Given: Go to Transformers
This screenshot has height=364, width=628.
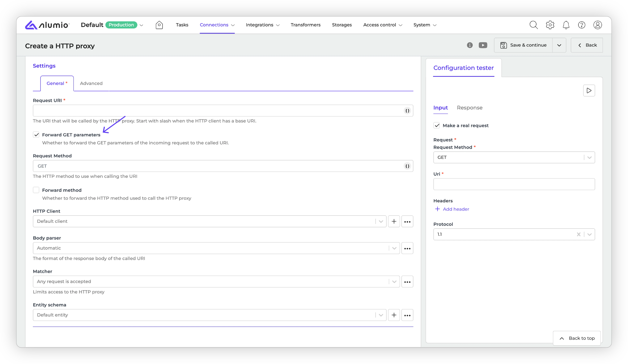Looking at the screenshot, I should 305,25.
